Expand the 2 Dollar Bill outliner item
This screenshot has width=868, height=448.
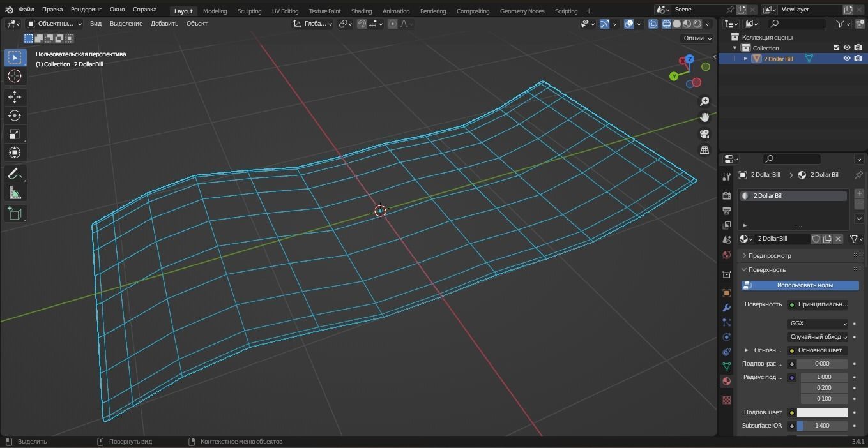[x=745, y=59]
